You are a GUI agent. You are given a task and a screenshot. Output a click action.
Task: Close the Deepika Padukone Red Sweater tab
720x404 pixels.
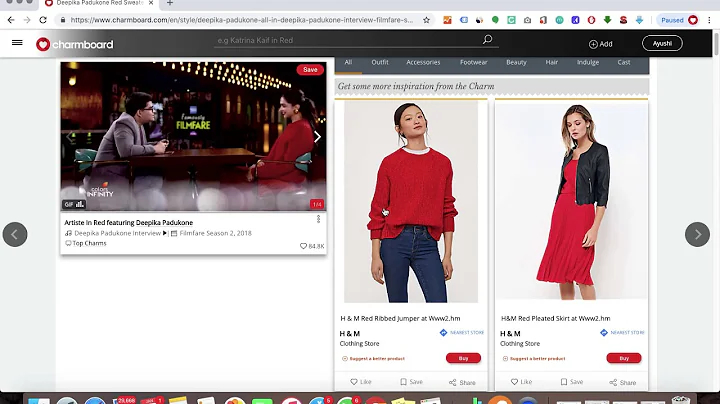tap(151, 3)
